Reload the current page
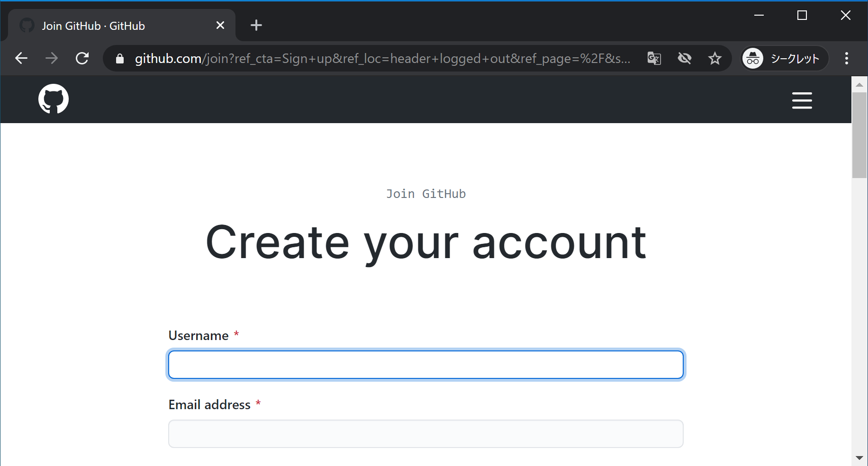This screenshot has width=868, height=466. (82, 58)
